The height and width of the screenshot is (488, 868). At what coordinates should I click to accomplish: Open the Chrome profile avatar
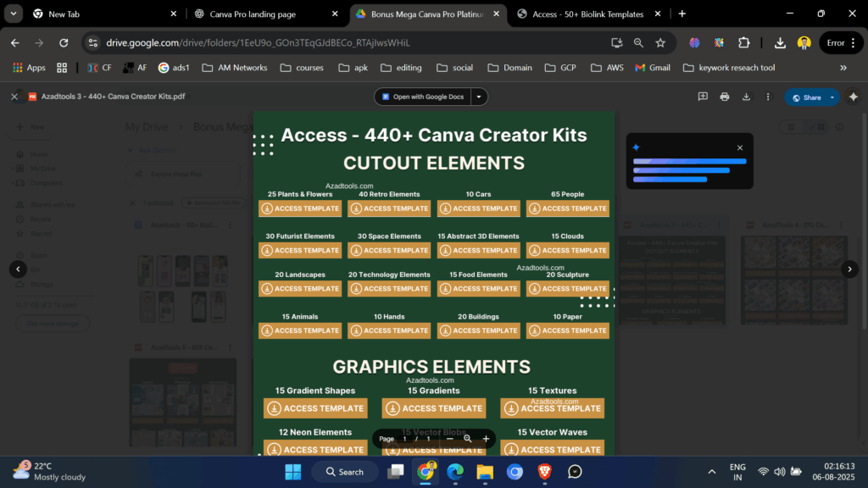[804, 42]
